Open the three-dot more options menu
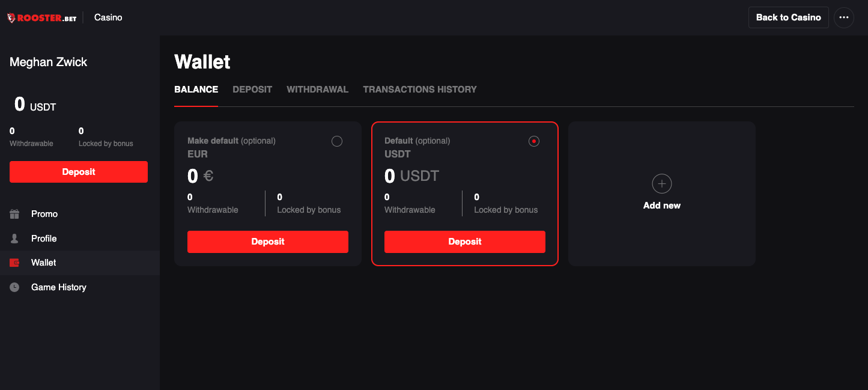Screen dimensions: 868x390 click(844, 17)
